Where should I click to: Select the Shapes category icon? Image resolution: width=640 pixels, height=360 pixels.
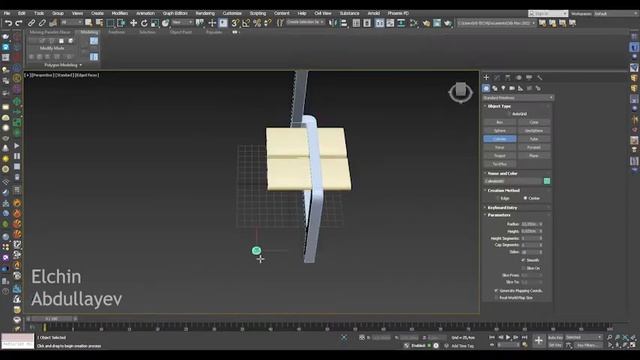(495, 88)
